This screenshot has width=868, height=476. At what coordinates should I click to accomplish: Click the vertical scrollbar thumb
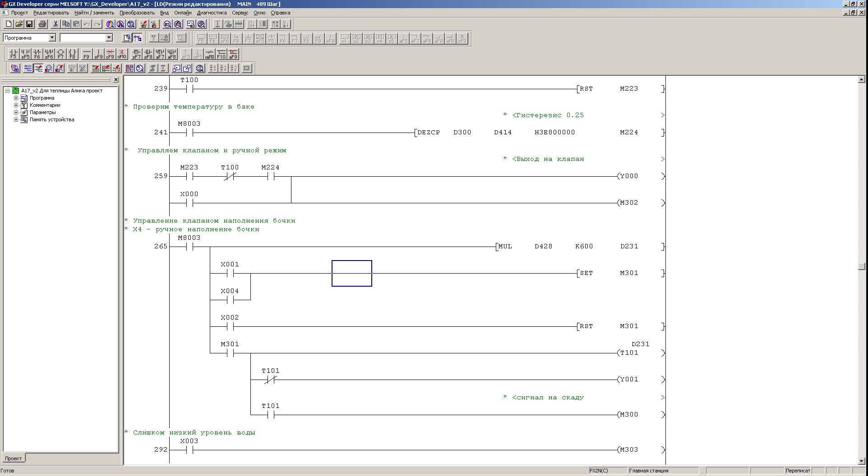click(862, 266)
